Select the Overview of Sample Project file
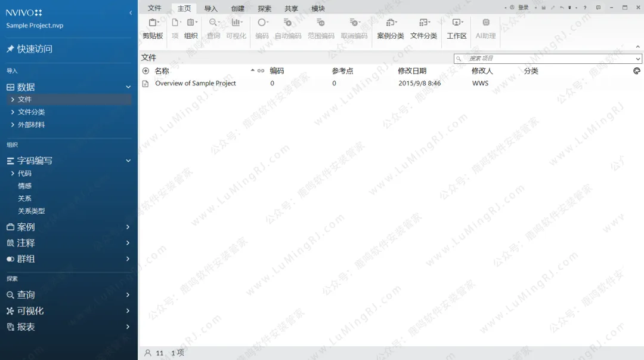This screenshot has width=644, height=360. pos(195,84)
